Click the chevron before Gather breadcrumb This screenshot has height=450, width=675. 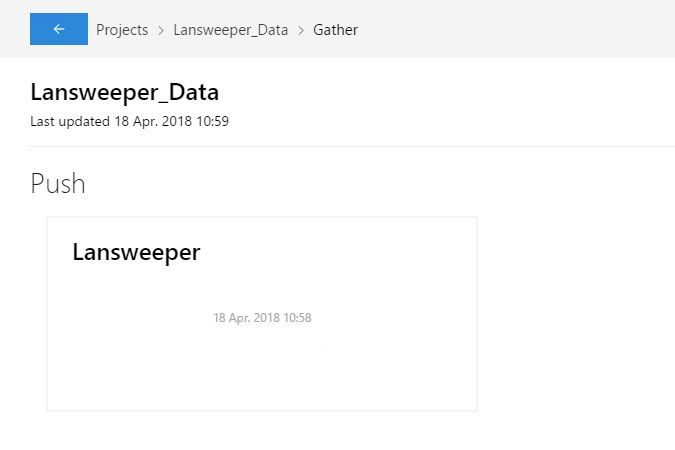[301, 30]
